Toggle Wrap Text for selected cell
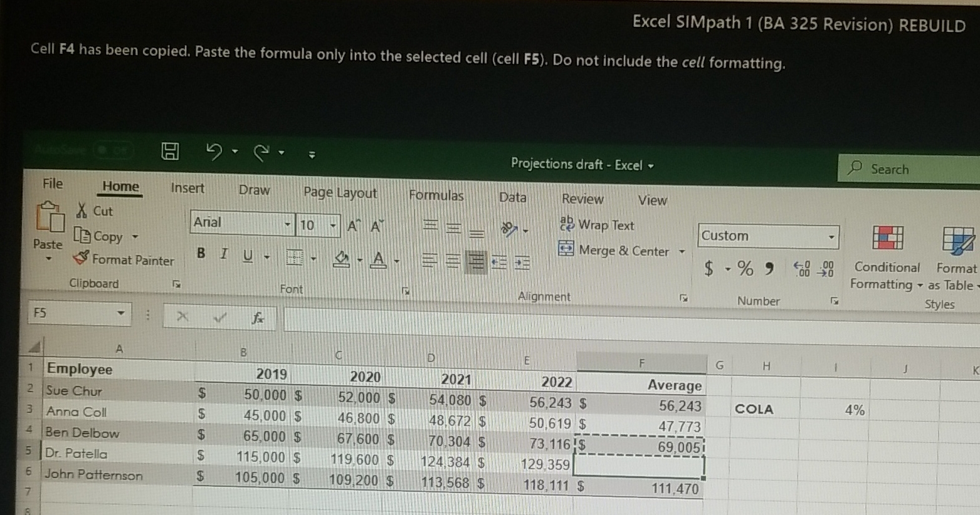Viewport: 980px width, 515px height. pyautogui.click(x=596, y=226)
